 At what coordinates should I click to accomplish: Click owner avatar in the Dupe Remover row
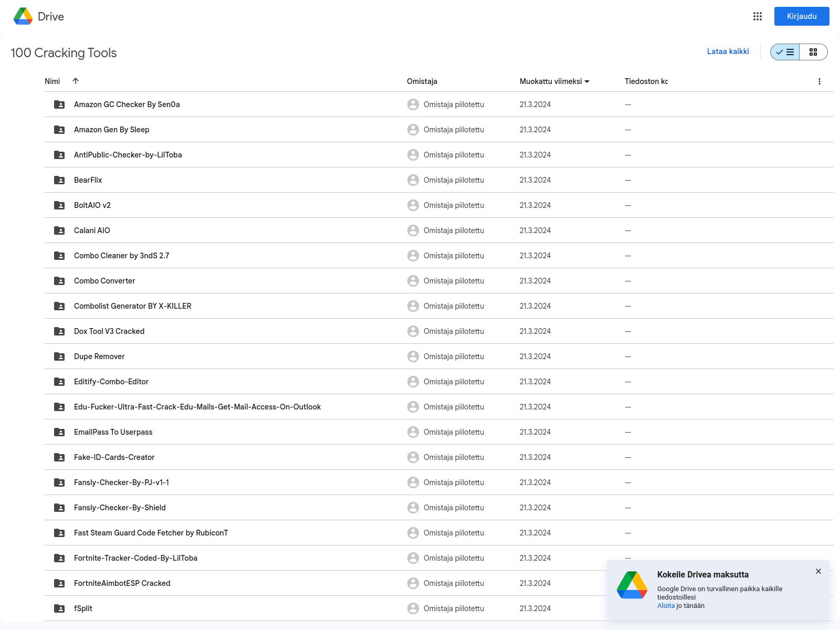click(x=413, y=356)
